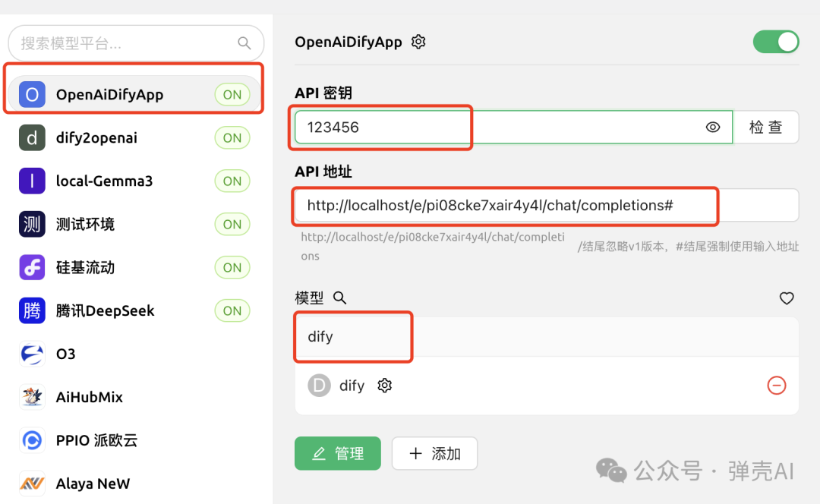Click the ON badge for 硅基流动
This screenshot has width=820, height=504.
232,268
